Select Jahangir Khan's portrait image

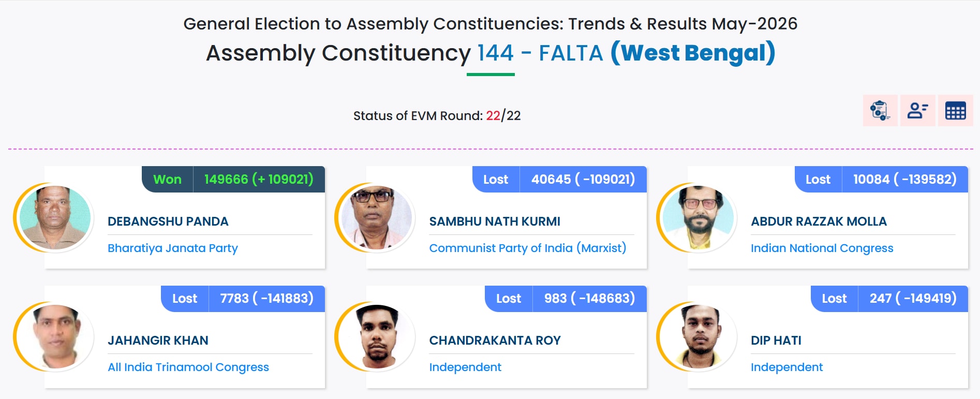coord(55,337)
